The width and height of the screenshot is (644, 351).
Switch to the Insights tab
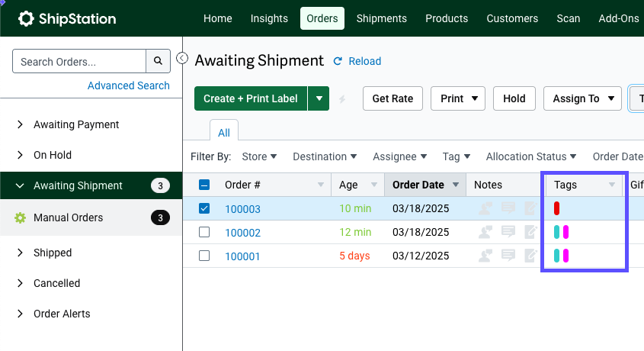click(x=269, y=18)
